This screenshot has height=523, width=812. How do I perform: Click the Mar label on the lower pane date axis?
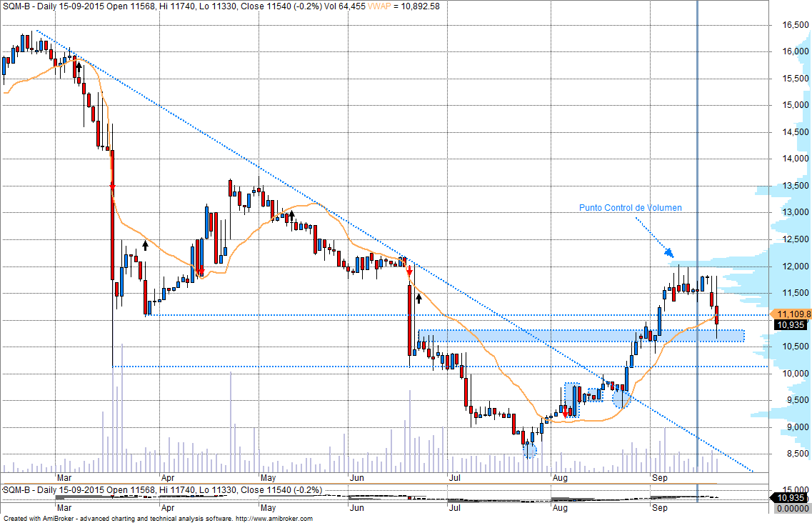[x=64, y=508]
